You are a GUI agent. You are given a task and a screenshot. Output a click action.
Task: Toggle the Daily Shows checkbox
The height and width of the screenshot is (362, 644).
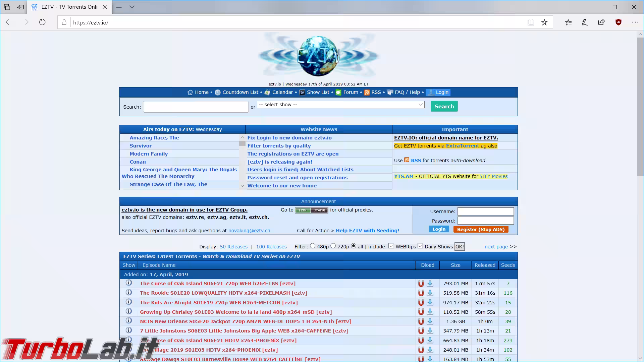(x=420, y=246)
